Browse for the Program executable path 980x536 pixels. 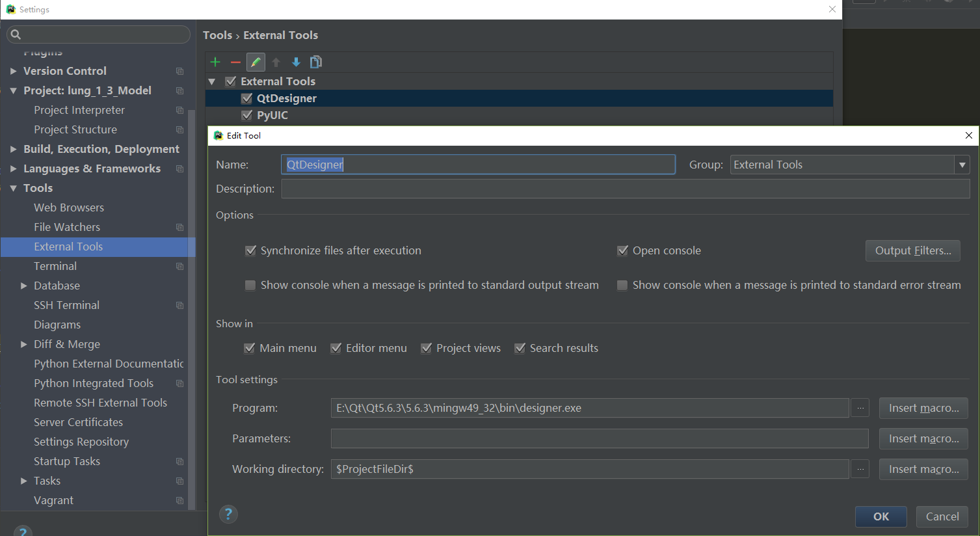[x=860, y=408]
